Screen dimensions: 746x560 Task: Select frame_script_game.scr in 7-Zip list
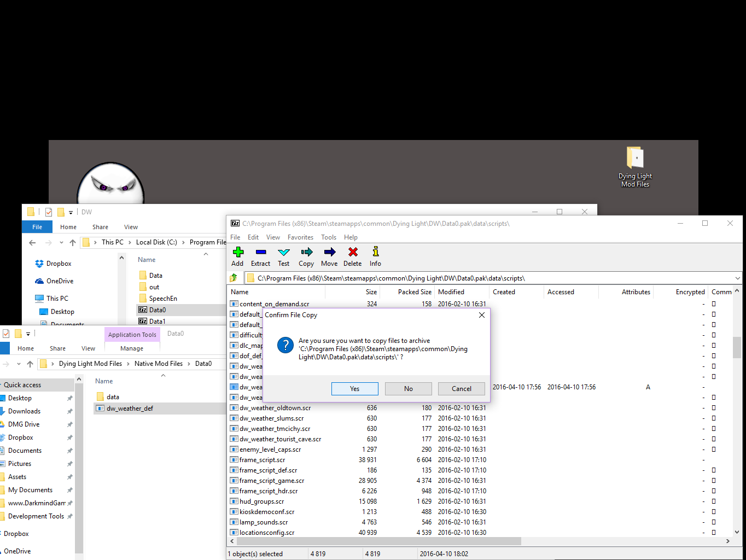pos(272,481)
